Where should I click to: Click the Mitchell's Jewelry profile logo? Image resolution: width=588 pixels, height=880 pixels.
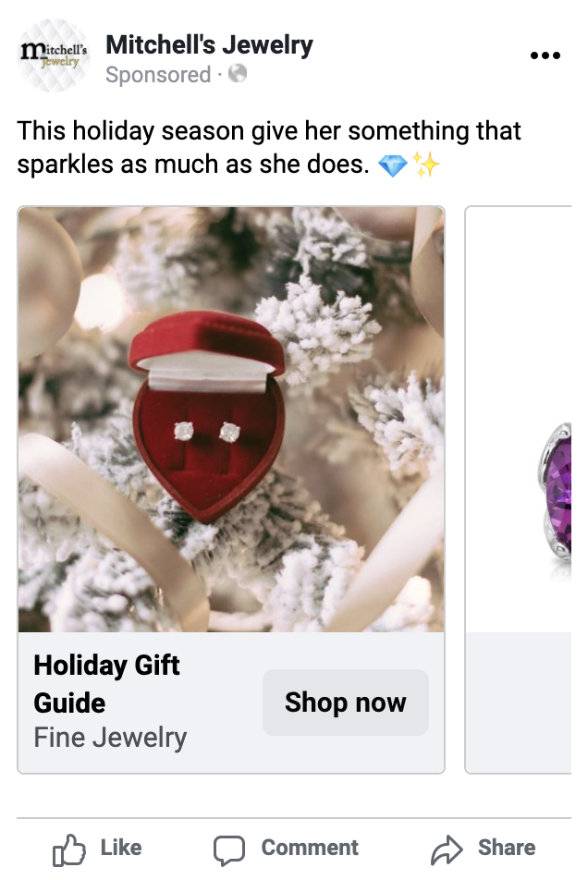tap(54, 55)
